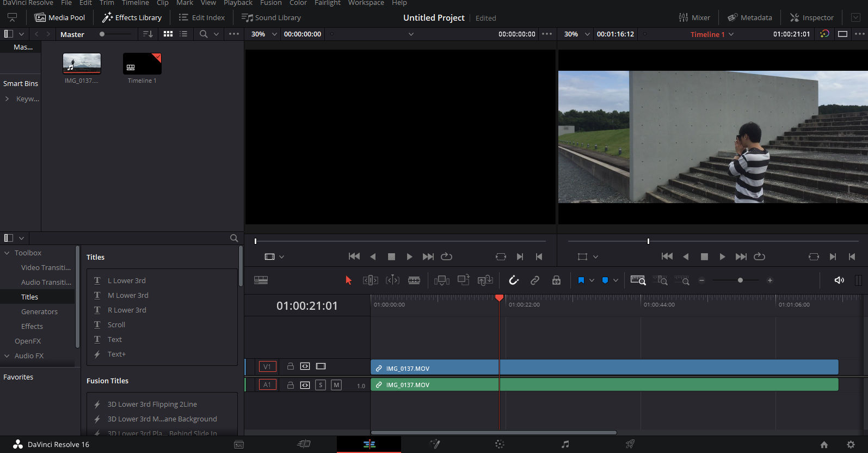The width and height of the screenshot is (868, 453).
Task: Open Timeline View Options icon
Action: 261,280
